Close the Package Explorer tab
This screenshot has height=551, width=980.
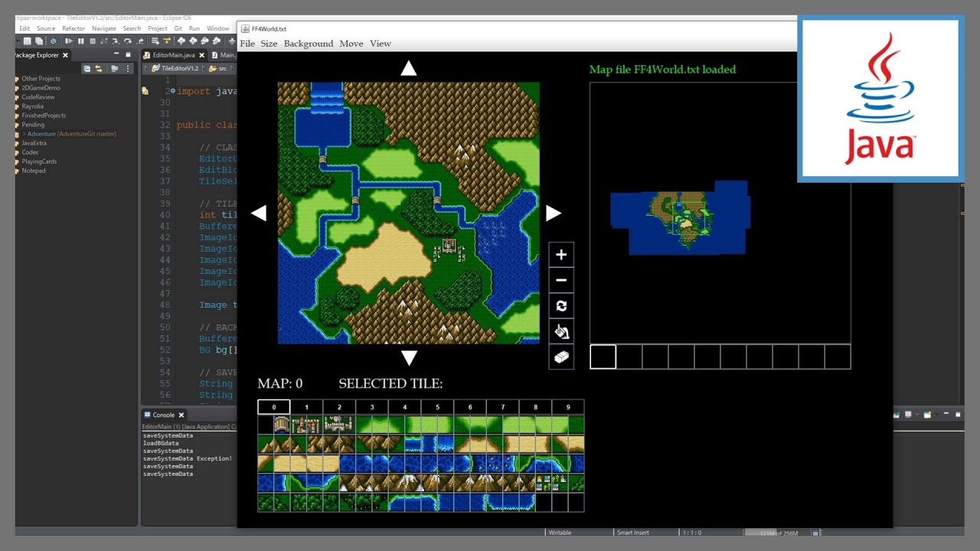pos(65,55)
